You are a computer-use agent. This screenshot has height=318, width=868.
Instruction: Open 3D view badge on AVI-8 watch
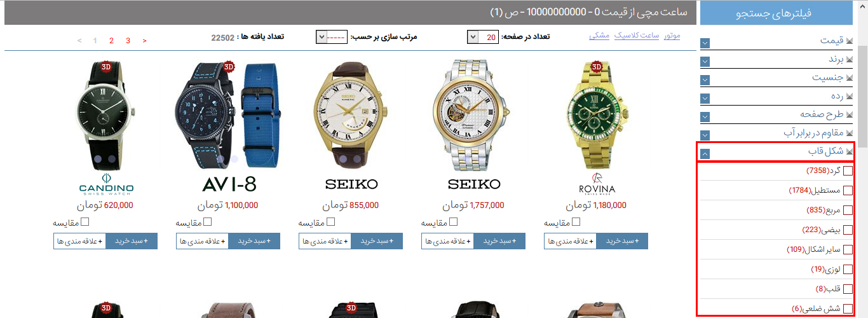click(x=229, y=66)
